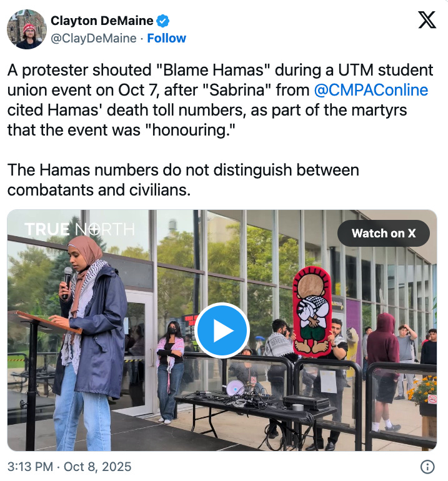448x481 pixels.
Task: Click the sentence about combatants and civilians
Action: click(183, 180)
